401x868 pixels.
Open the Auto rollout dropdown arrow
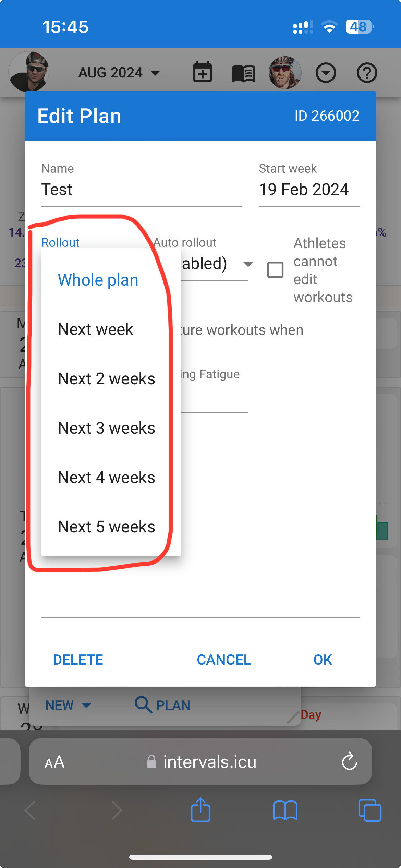[x=248, y=264]
